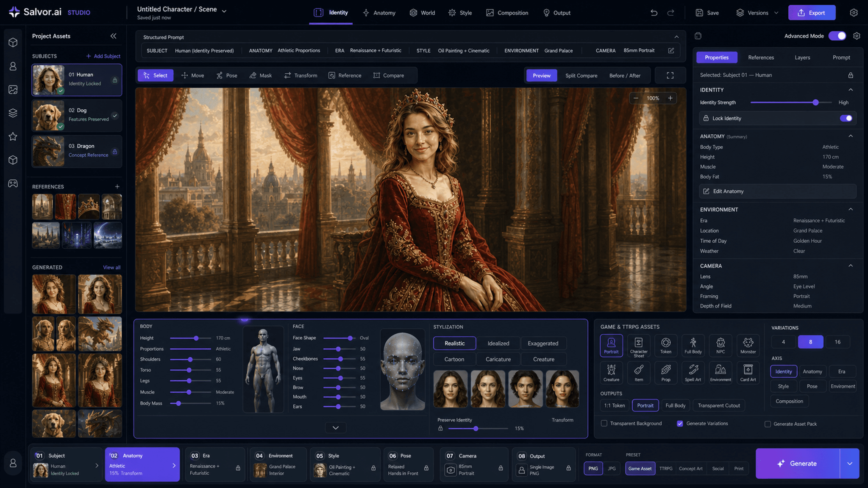The width and height of the screenshot is (868, 488).
Task: Open Advanced Mode settings gear
Action: pos(857,36)
